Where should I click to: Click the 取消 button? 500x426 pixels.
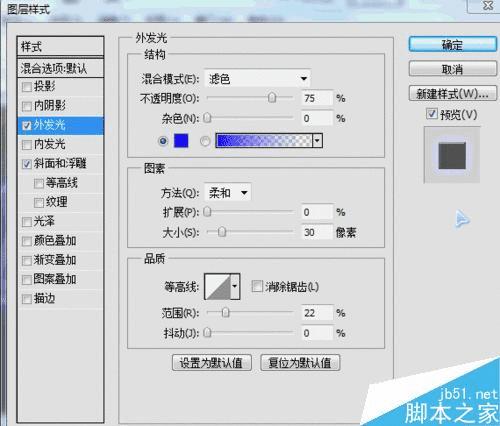453,69
